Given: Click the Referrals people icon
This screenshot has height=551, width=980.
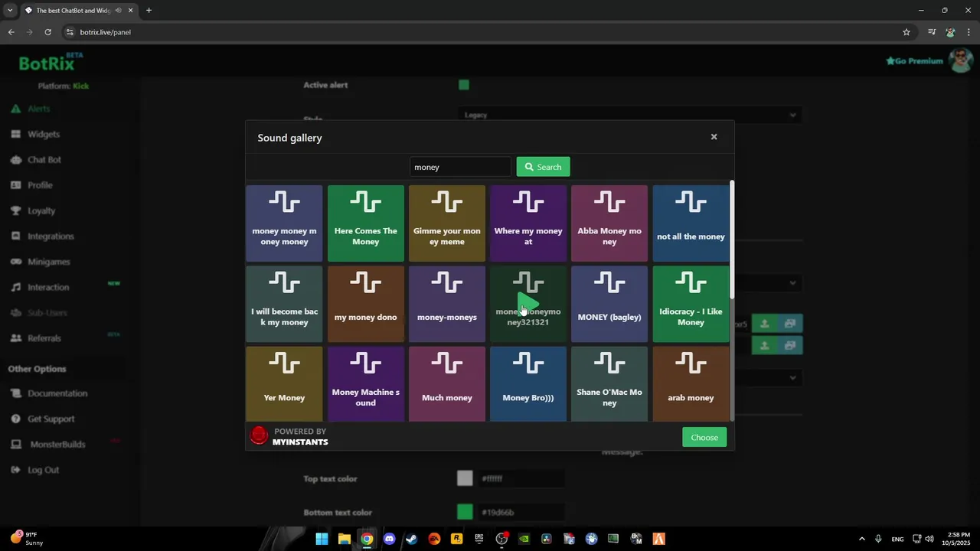Looking at the screenshot, I should click(x=15, y=338).
